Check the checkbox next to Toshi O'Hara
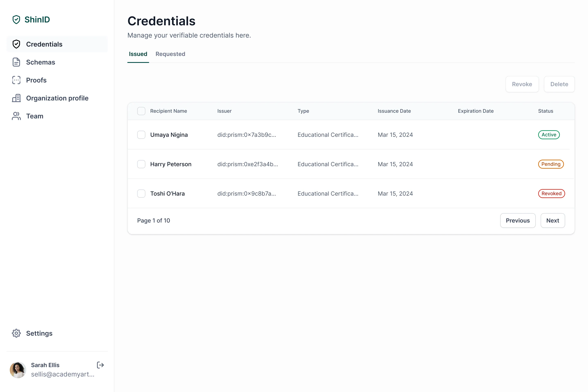 point(141,193)
